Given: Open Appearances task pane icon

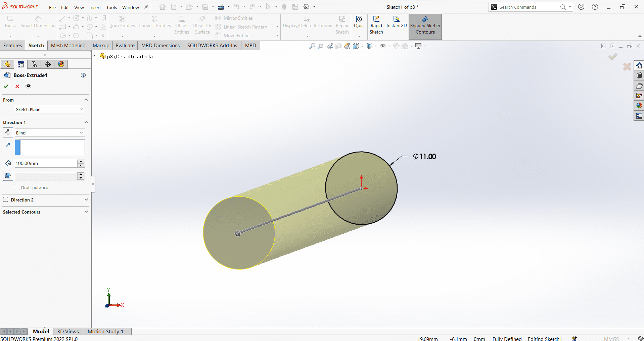Looking at the screenshot, I should [x=639, y=106].
